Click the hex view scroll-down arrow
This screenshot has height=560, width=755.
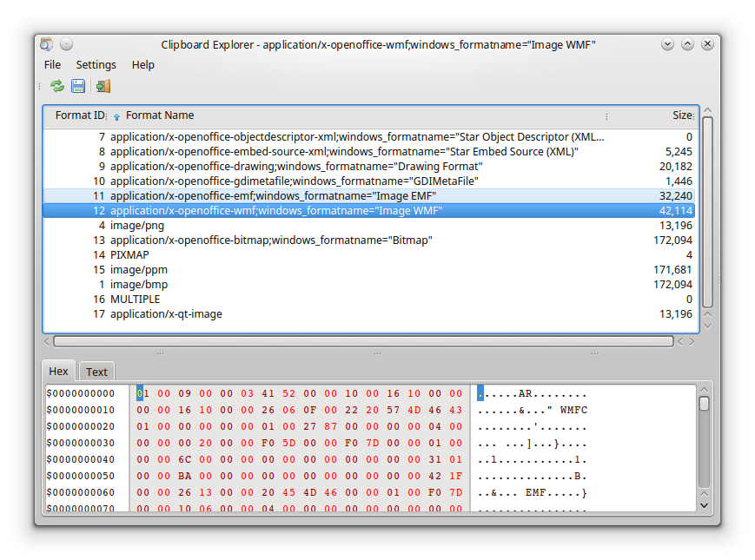(x=704, y=504)
